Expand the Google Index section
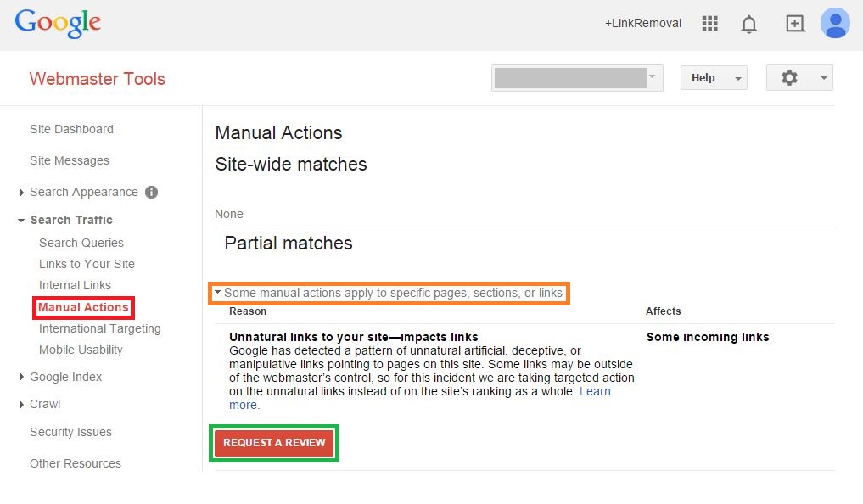Viewport: 863px width, 504px height. pyautogui.click(x=65, y=377)
